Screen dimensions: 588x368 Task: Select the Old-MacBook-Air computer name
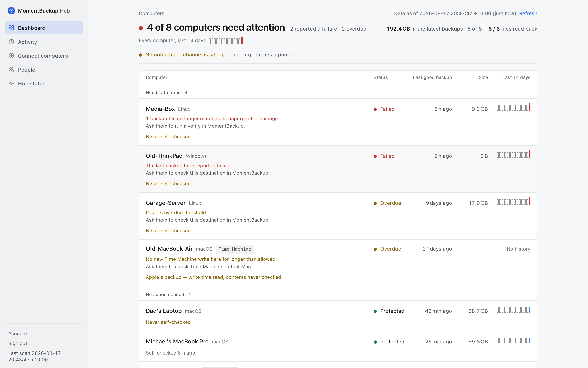[169, 248]
